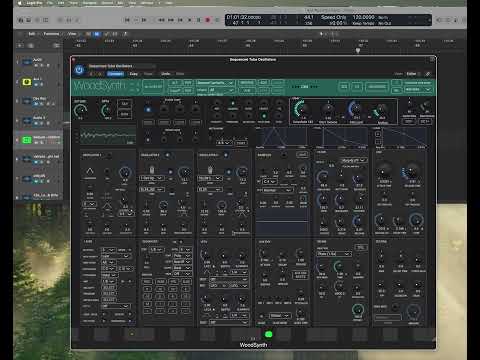Open the Edit menu in tracks area
The image size is (480, 360).
(32, 34)
